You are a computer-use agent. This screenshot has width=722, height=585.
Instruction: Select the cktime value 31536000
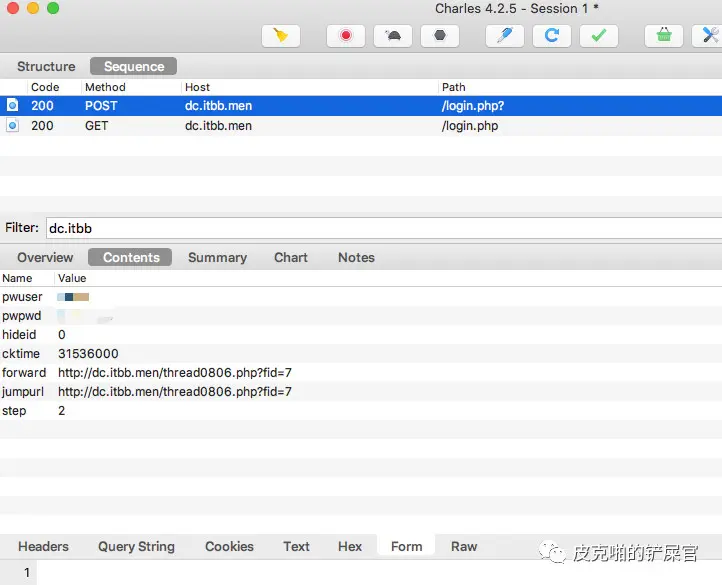tap(88, 353)
